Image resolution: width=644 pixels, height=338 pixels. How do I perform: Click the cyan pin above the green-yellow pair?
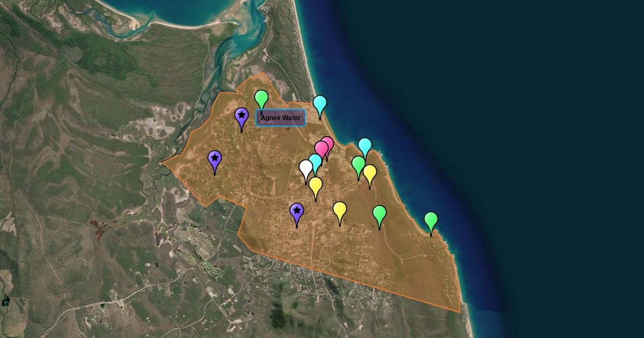coord(365,146)
